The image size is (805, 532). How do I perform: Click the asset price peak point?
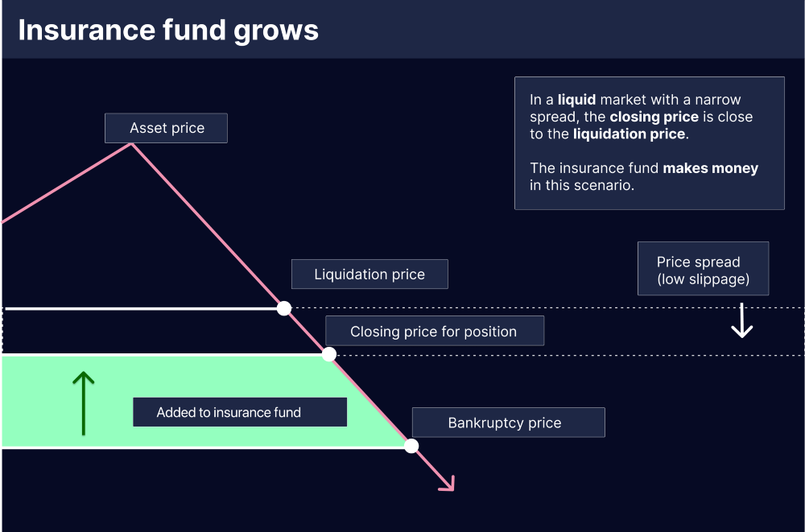131,144
